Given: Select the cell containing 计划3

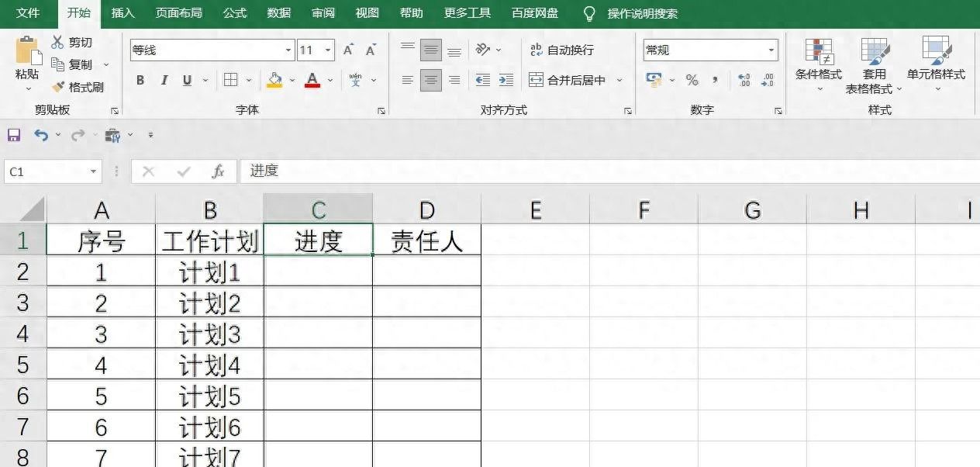Looking at the screenshot, I should [210, 334].
